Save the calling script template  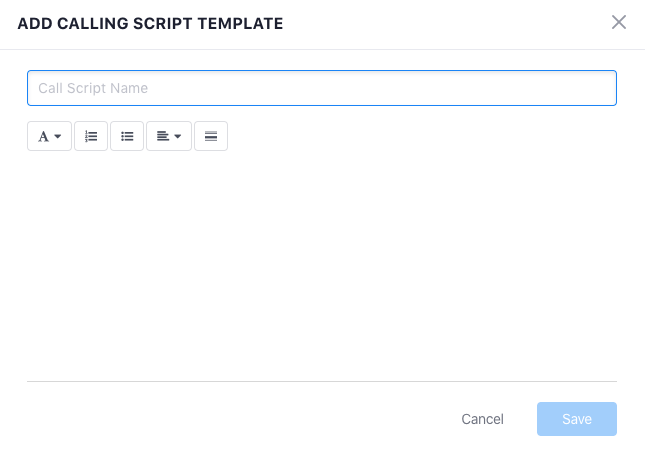point(577,419)
